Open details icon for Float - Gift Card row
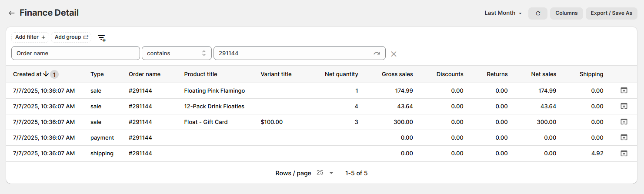The width and height of the screenshot is (644, 194). point(624,122)
